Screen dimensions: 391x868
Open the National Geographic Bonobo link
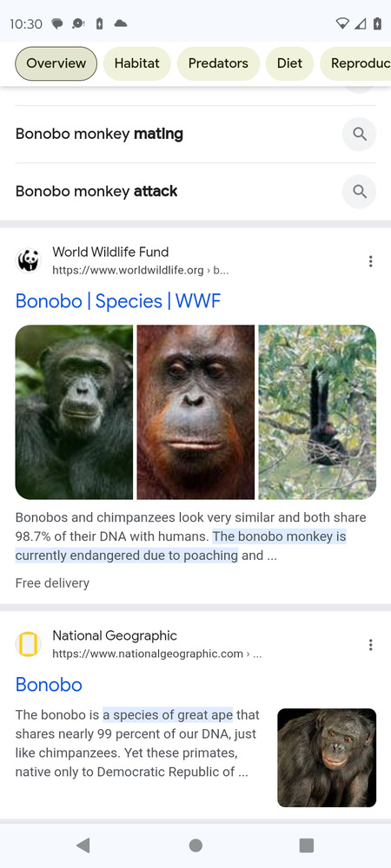click(49, 685)
